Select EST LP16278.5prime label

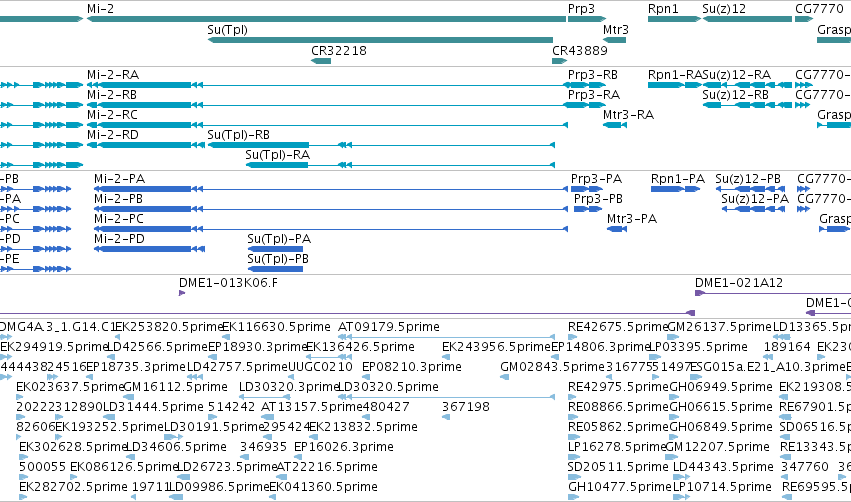[617, 447]
